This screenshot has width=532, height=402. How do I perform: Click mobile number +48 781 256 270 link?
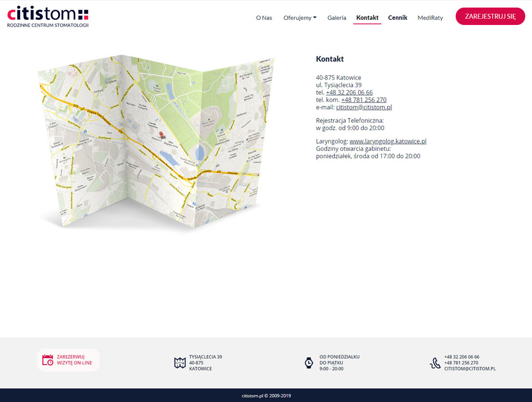[364, 100]
